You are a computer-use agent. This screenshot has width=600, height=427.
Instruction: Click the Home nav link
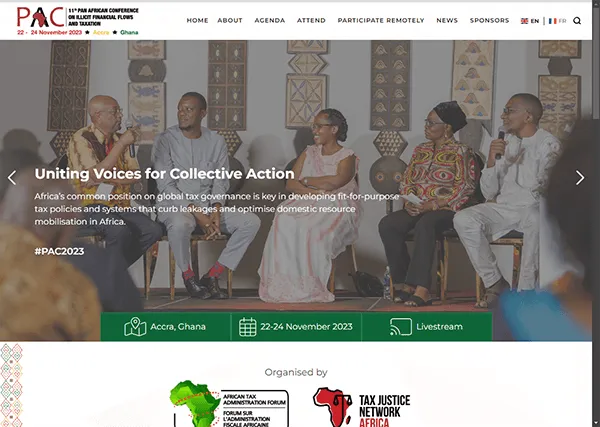pyautogui.click(x=197, y=21)
